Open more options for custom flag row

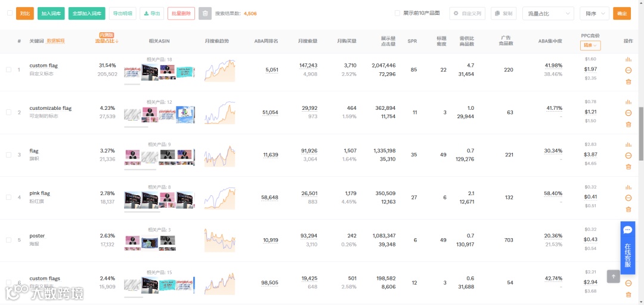click(x=628, y=70)
